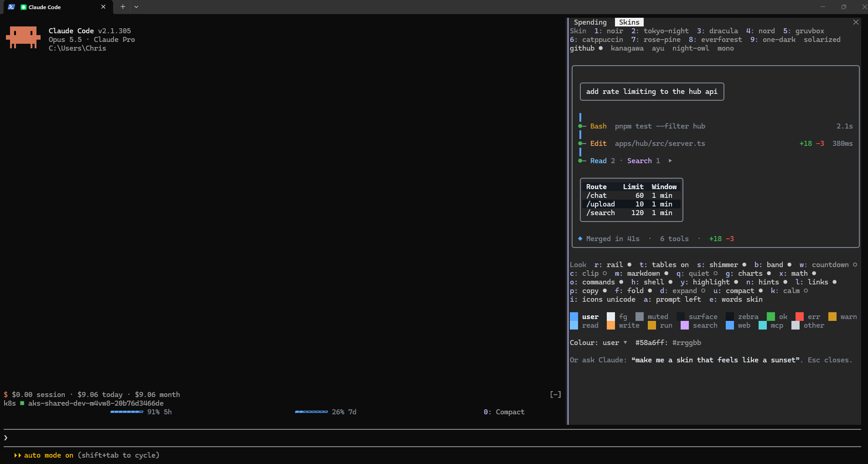Image resolution: width=868 pixels, height=464 pixels.
Task: Click the #rrggbb colour input field
Action: pos(687,342)
